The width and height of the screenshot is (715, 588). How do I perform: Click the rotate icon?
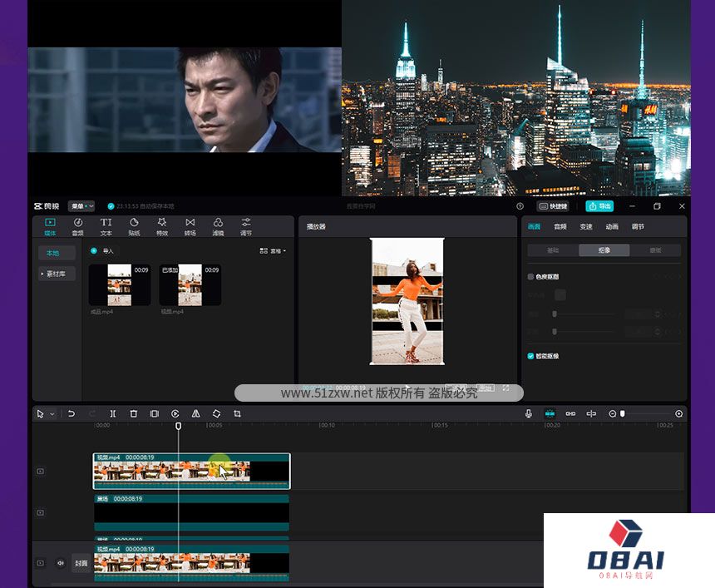(x=217, y=413)
